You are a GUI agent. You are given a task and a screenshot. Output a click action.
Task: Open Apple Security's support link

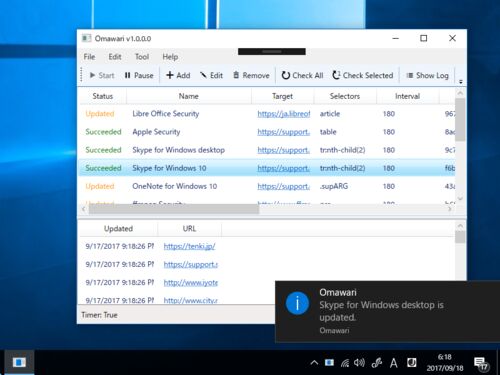284,132
